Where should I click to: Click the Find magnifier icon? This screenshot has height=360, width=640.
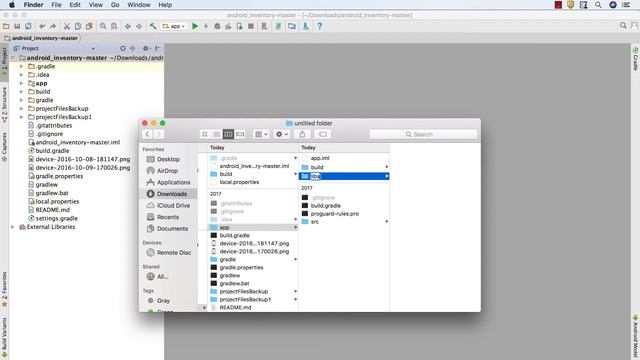(x=103, y=26)
